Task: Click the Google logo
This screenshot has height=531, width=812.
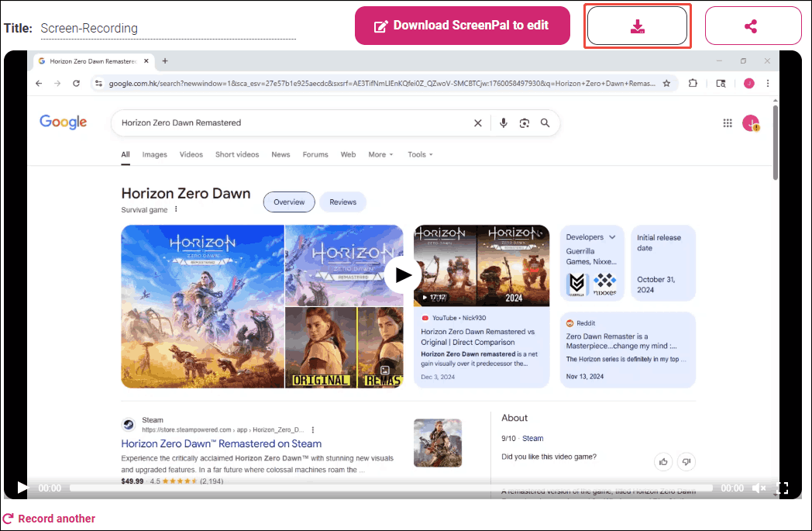Action: click(64, 122)
